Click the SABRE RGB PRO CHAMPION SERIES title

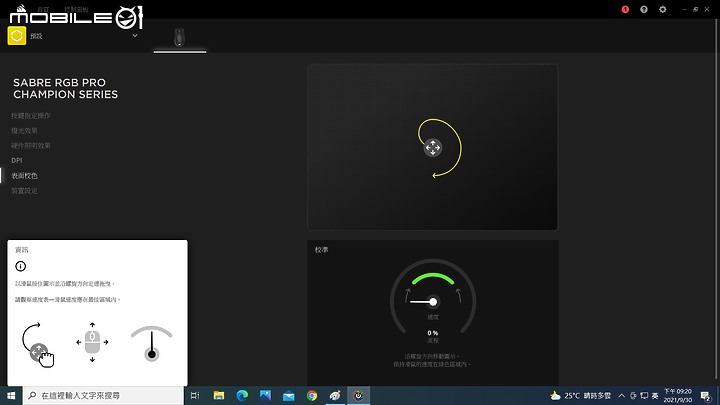66,89
